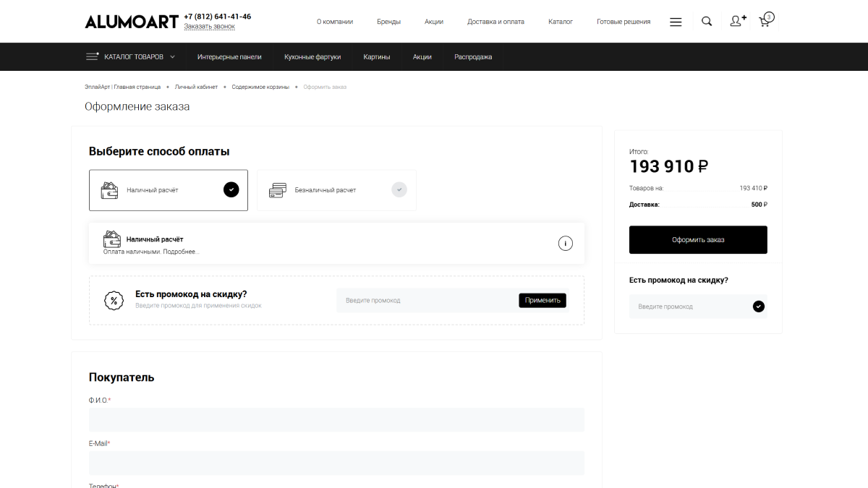
Task: Click Содержимое корзины breadcrumb
Action: [260, 87]
